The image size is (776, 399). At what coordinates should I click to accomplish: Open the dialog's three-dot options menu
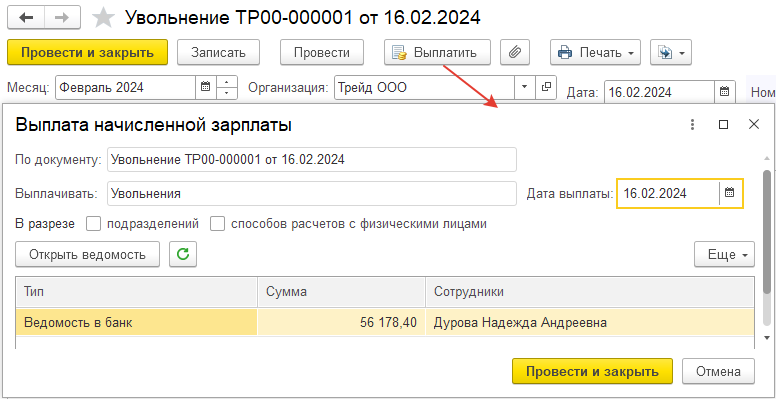click(693, 124)
